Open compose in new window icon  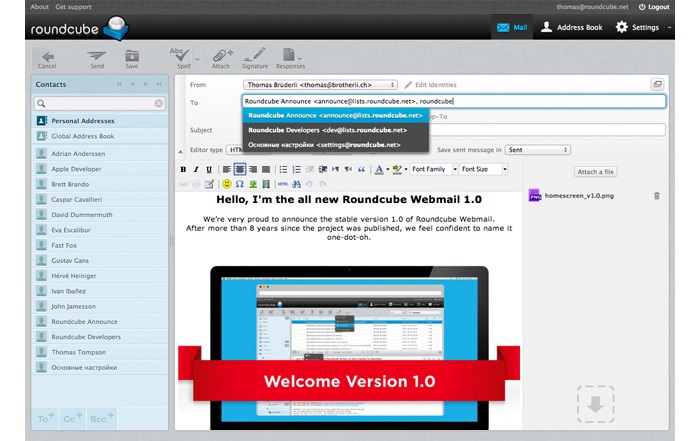point(657,84)
